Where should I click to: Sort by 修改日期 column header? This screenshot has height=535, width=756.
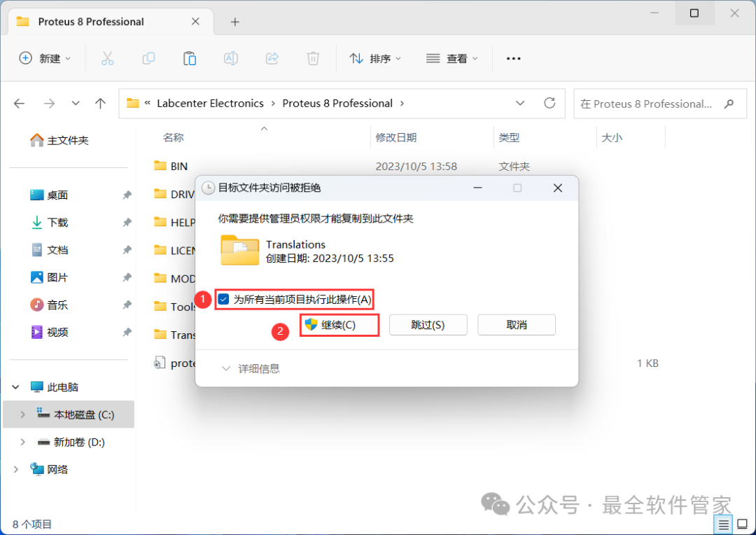click(x=395, y=137)
